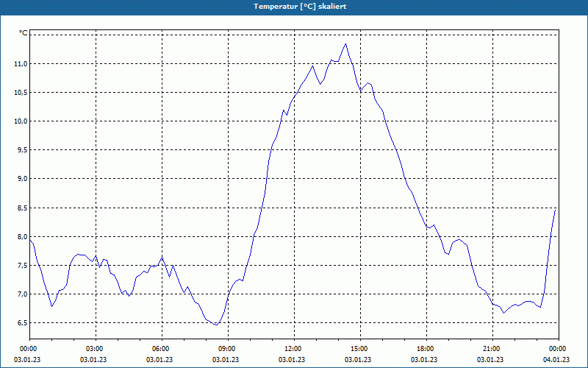Click the 'Temperatur [°C] skaliert' title bar
The width and height of the screenshot is (588, 368).
294,7
